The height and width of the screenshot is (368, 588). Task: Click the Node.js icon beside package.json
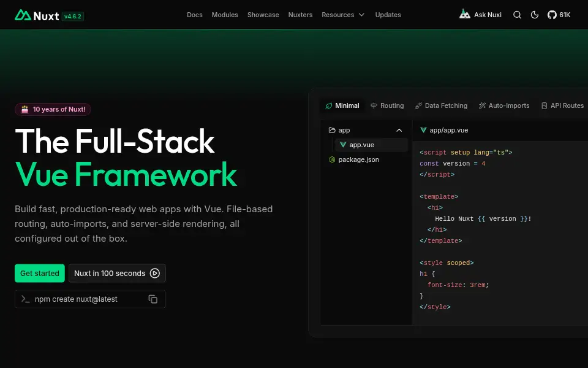click(332, 159)
